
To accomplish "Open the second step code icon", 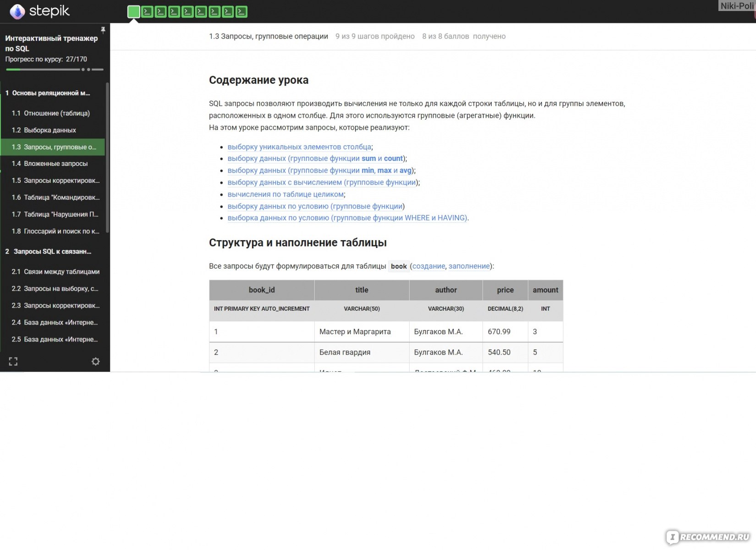I will 147,11.
